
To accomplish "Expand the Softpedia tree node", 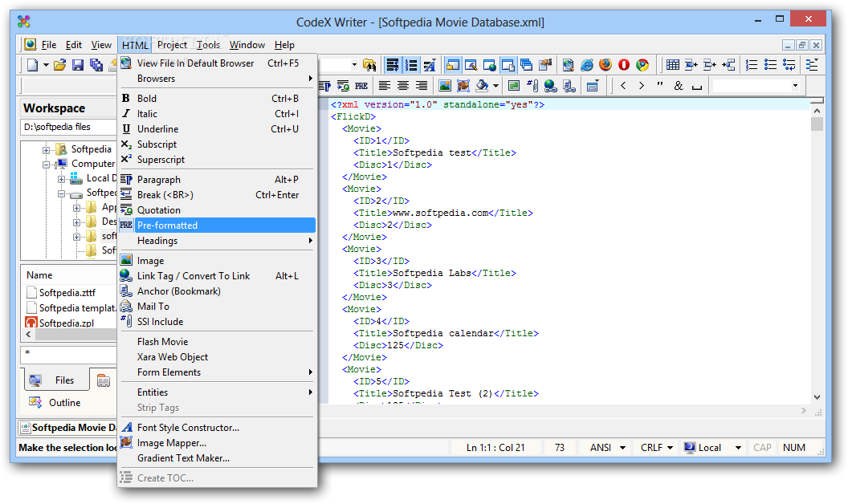I will click(x=47, y=150).
